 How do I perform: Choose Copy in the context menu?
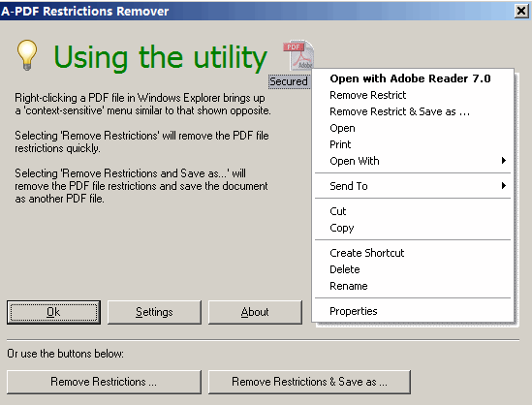click(413, 228)
